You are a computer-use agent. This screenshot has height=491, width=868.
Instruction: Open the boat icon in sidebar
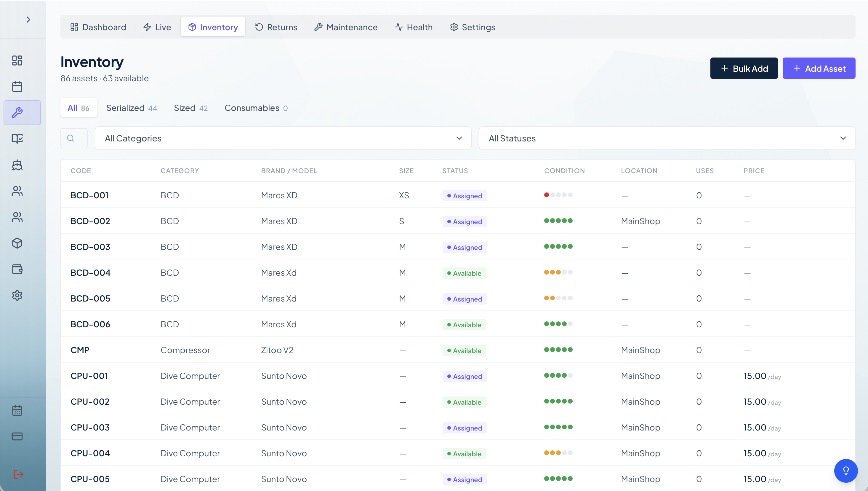pos(17,165)
